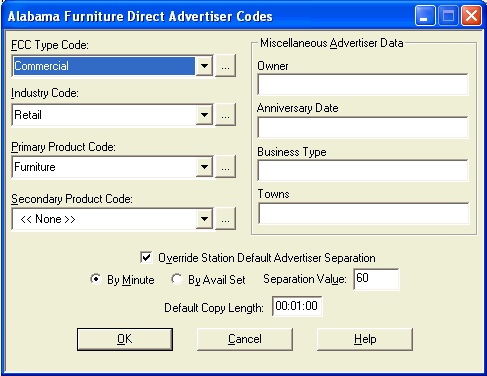The width and height of the screenshot is (487, 376).
Task: Open the FCC Type Code dropdown arrow
Action: [x=204, y=66]
